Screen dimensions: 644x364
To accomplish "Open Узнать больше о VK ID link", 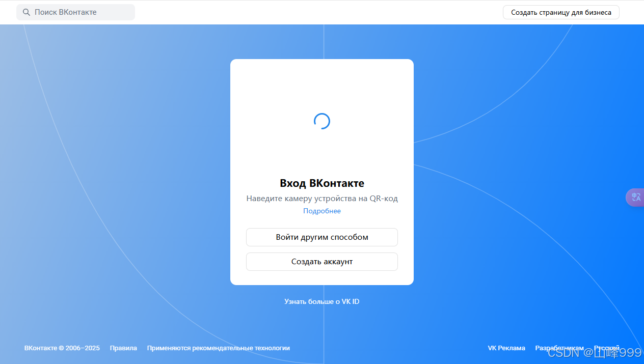I will pyautogui.click(x=322, y=301).
